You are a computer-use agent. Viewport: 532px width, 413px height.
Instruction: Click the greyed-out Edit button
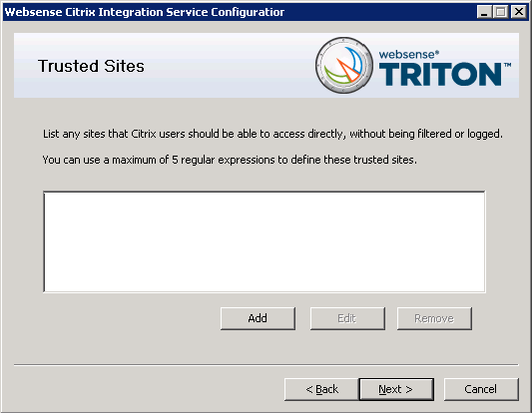(347, 318)
